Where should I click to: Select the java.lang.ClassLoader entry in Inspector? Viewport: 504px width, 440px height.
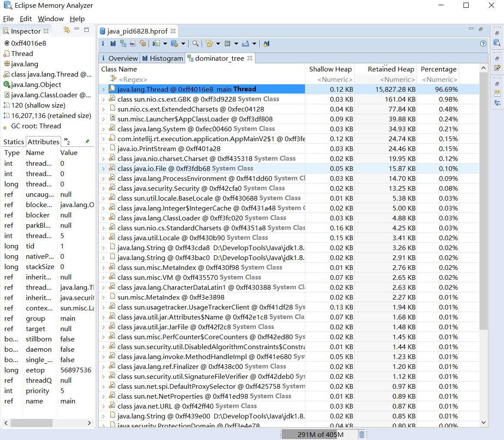pyautogui.click(x=47, y=95)
